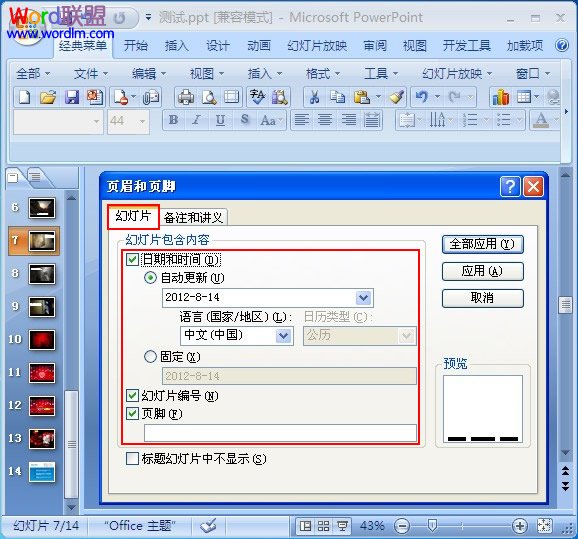
Task: Open the 格式 classic menu dropdown
Action: 322,74
